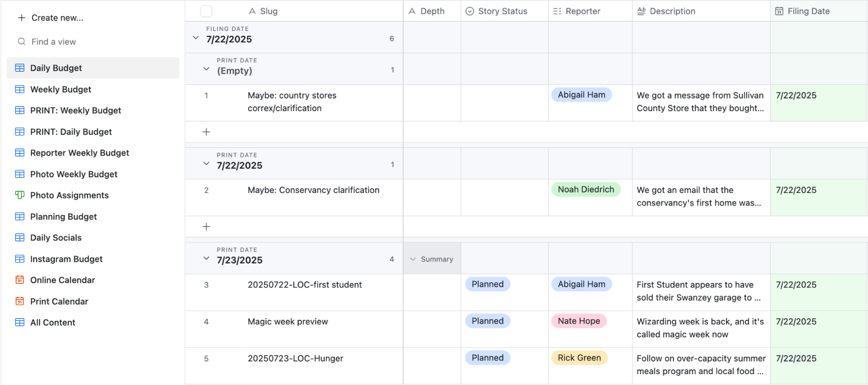Viewport: 868px width, 385px height.
Task: Collapse the Print Date 7/22/2025 group
Action: (x=206, y=164)
